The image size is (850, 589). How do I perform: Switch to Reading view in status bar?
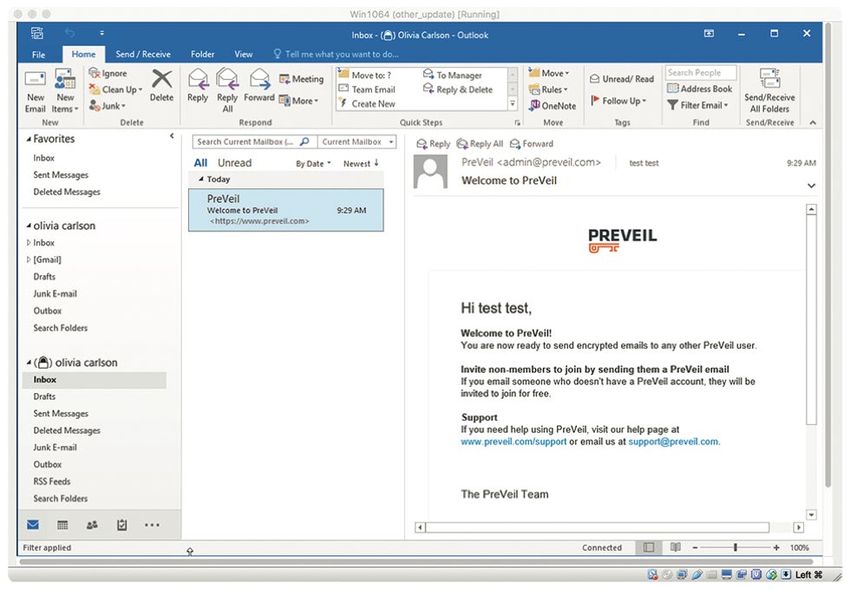coord(675,547)
